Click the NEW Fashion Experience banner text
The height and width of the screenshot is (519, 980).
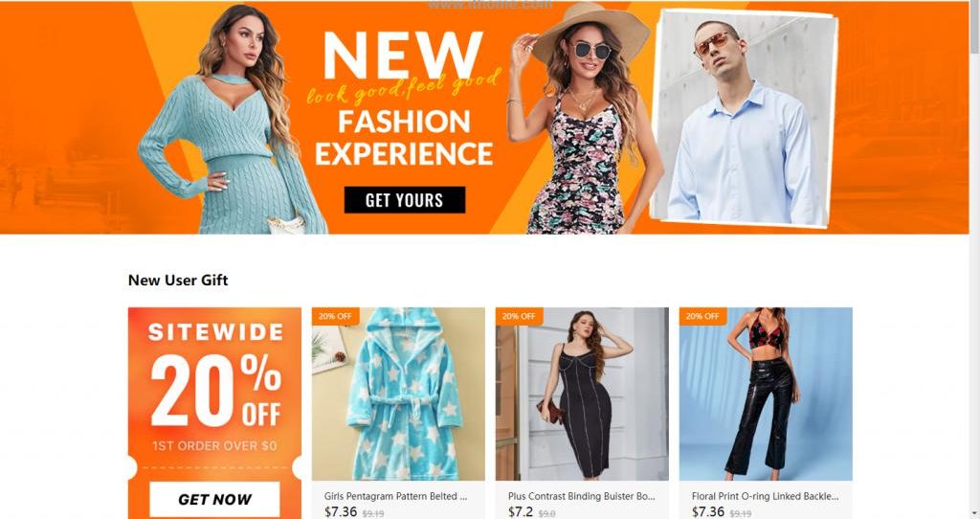pyautogui.click(x=405, y=99)
